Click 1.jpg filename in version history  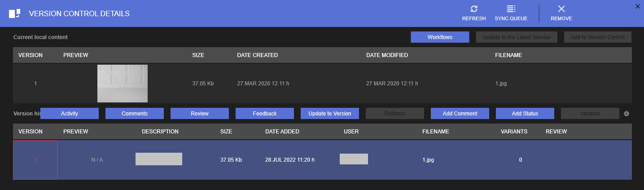pos(428,160)
